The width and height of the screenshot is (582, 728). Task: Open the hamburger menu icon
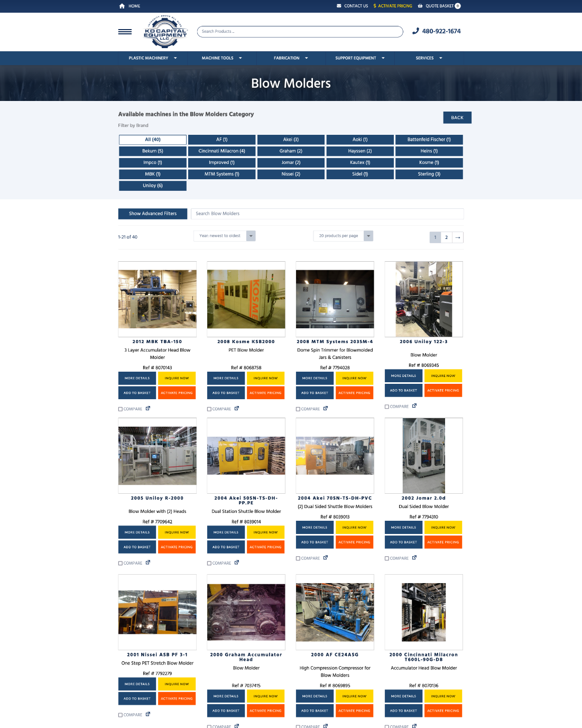tap(125, 32)
